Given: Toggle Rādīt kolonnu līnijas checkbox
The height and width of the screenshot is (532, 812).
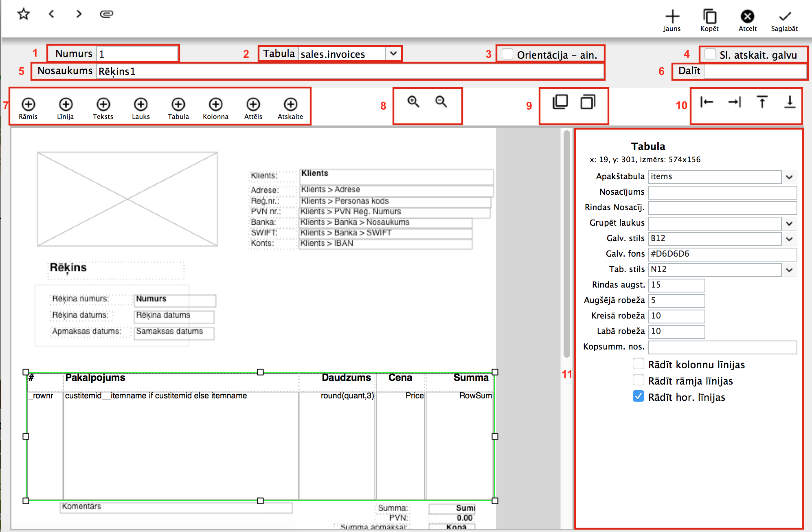Looking at the screenshot, I should click(638, 364).
